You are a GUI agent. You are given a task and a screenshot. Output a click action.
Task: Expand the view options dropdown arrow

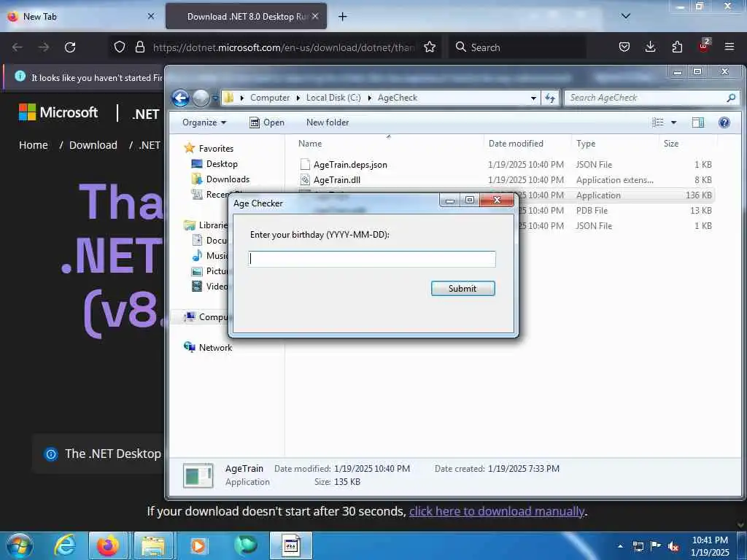[673, 122]
